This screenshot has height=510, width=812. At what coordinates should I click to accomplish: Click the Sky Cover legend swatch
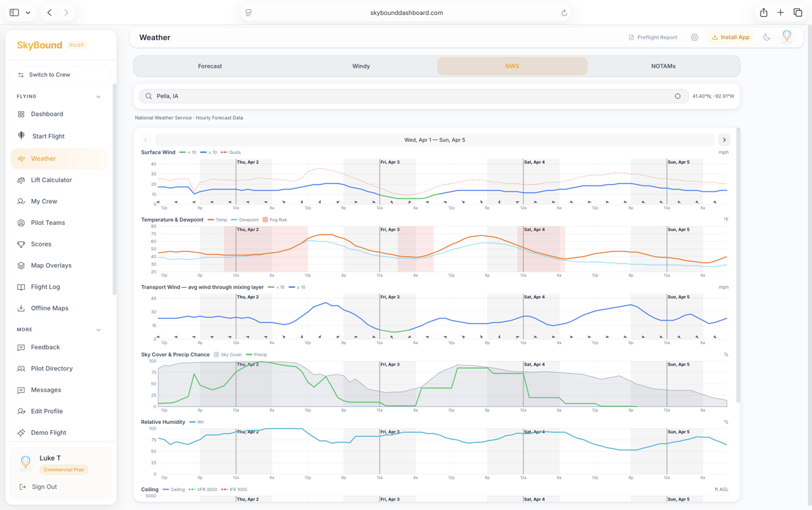[217, 355]
